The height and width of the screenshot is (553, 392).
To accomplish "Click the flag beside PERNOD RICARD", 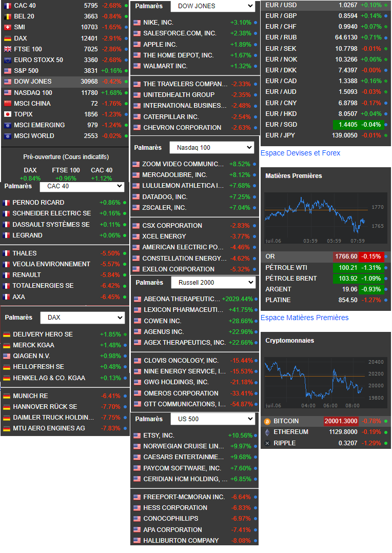I will point(6,203).
